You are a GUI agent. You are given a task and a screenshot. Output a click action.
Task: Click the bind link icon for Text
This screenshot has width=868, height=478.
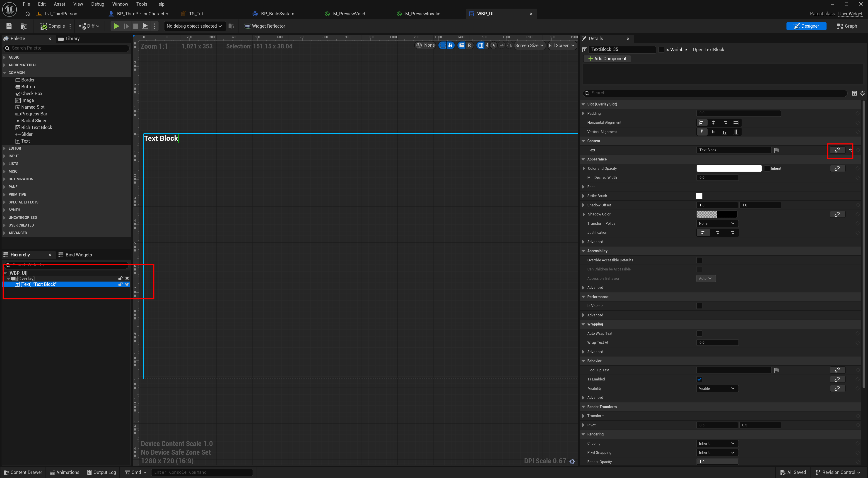pyautogui.click(x=837, y=150)
